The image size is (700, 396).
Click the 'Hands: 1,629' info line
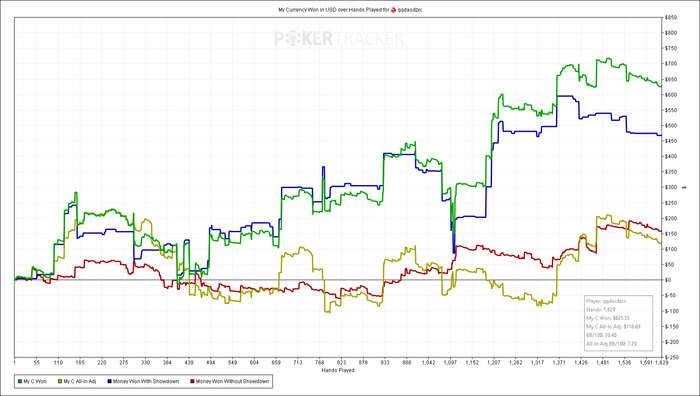tap(600, 309)
